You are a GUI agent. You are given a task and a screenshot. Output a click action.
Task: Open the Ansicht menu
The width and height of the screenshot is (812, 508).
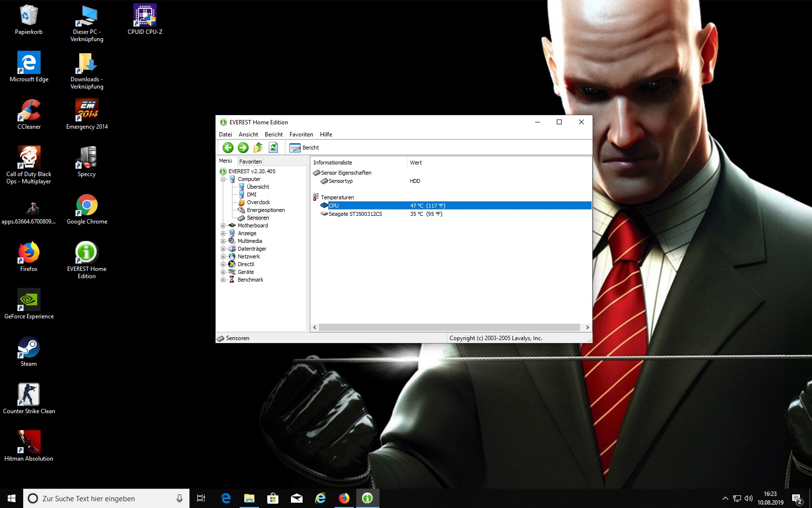click(x=248, y=134)
